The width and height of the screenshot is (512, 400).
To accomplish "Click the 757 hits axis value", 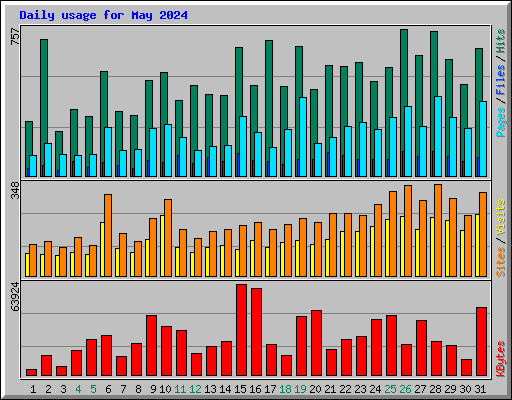I will point(15,36).
